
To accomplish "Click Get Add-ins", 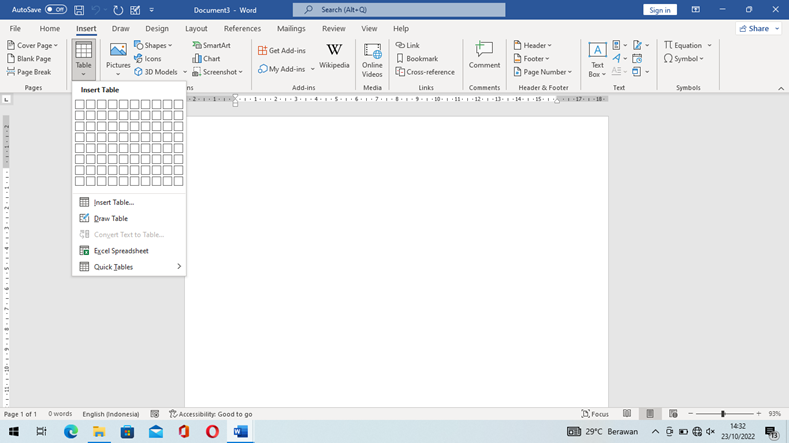I will [x=282, y=50].
